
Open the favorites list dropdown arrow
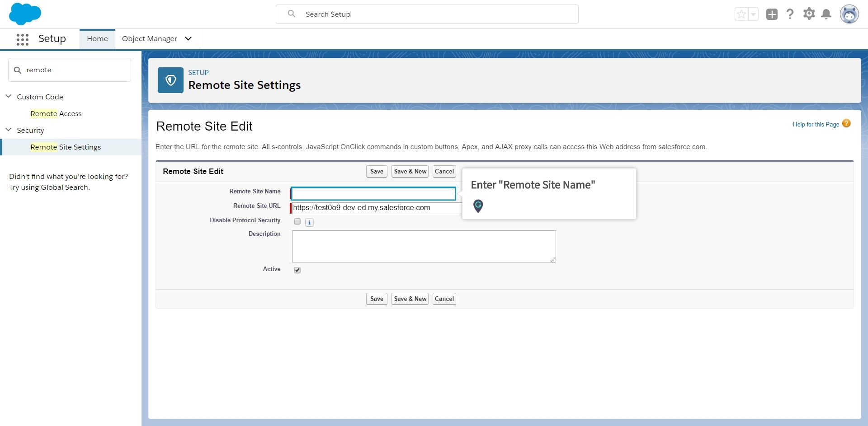pyautogui.click(x=753, y=14)
